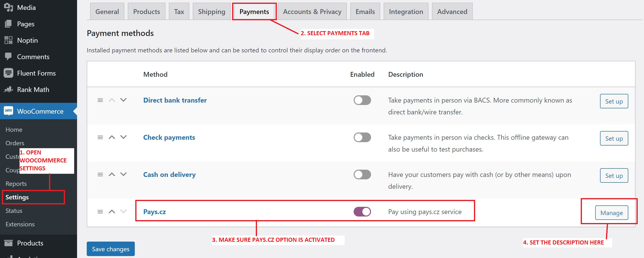This screenshot has width=644, height=258.
Task: Grab the drag handle for Pays.cz
Action: [x=100, y=212]
